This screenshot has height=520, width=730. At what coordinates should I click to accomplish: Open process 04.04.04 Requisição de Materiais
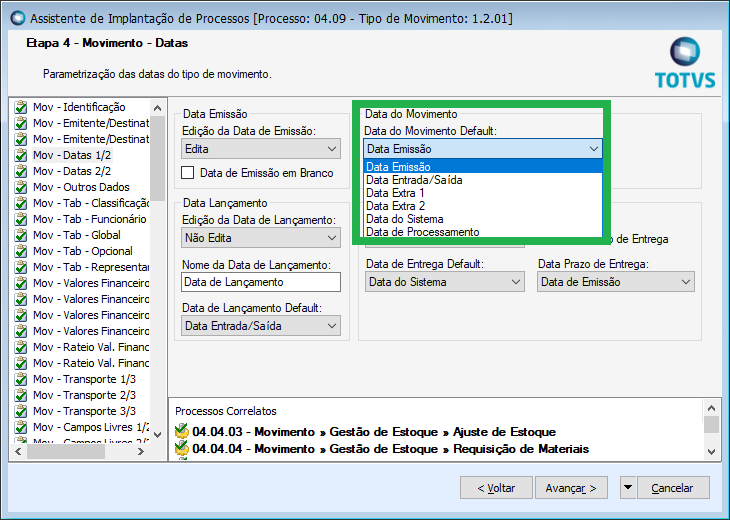point(391,449)
